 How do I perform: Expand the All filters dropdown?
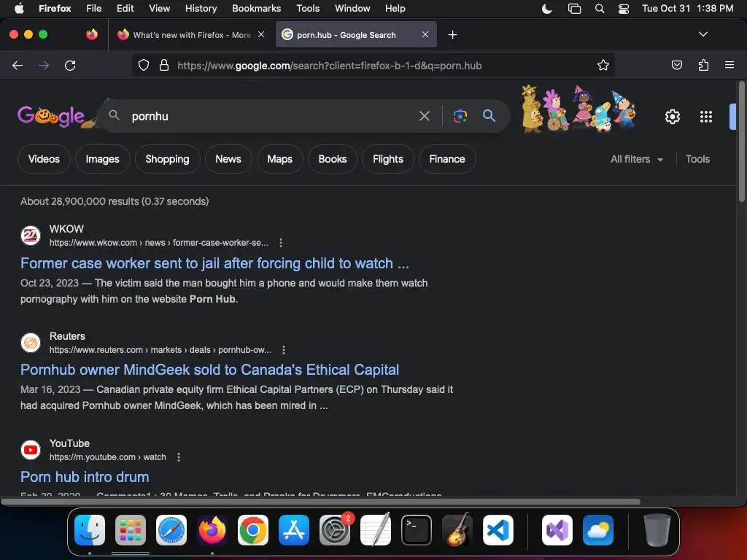click(636, 159)
